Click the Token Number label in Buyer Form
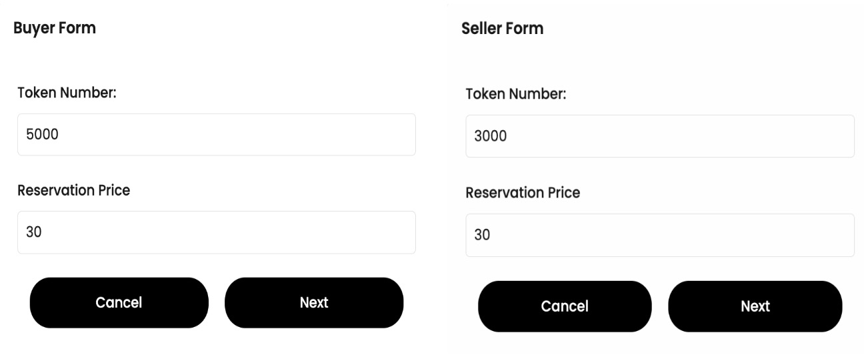The width and height of the screenshot is (868, 355). coord(67,93)
